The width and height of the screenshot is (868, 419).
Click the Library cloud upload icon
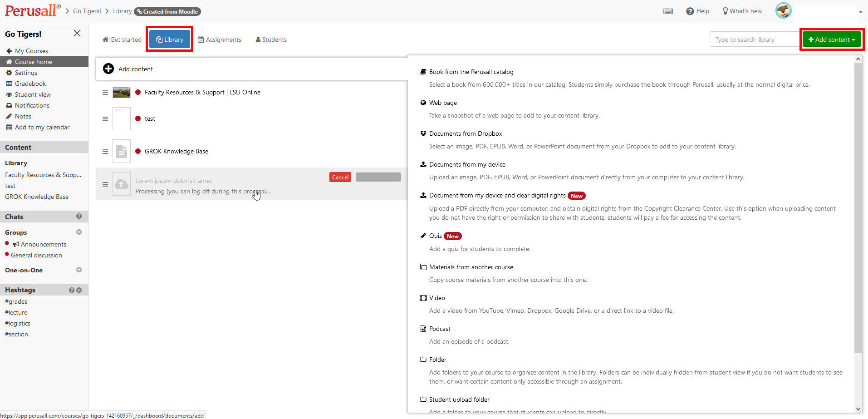click(122, 184)
